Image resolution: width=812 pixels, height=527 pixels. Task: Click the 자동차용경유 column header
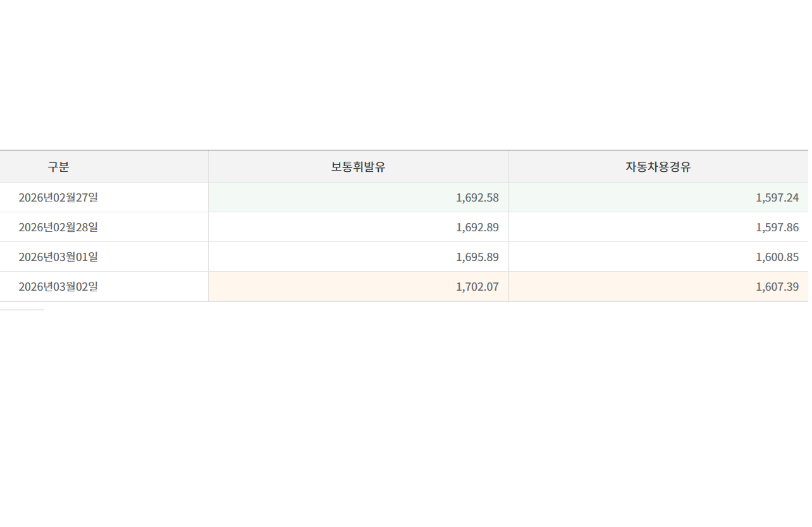click(x=658, y=167)
